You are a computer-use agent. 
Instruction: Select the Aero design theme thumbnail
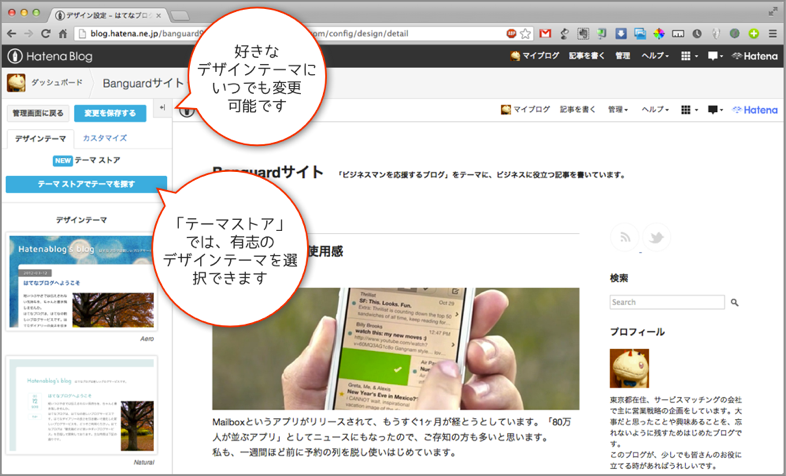tap(81, 282)
